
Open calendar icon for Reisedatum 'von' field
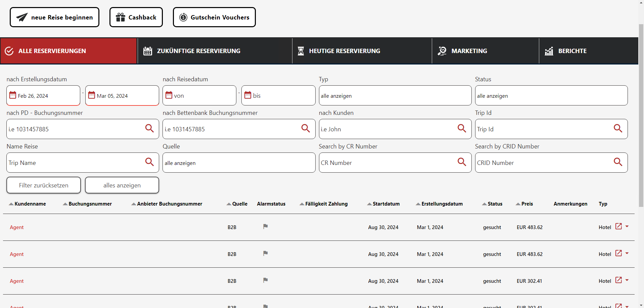[x=169, y=95]
